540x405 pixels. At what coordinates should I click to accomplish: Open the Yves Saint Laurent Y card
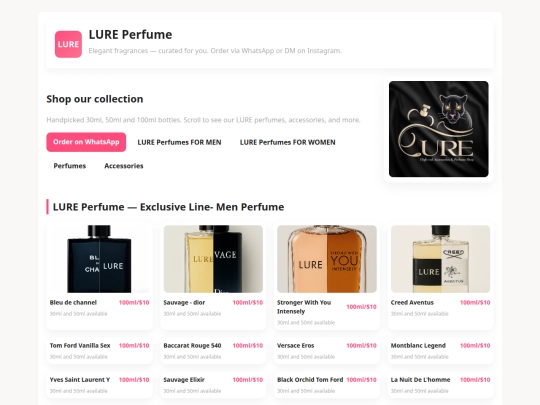[99, 385]
